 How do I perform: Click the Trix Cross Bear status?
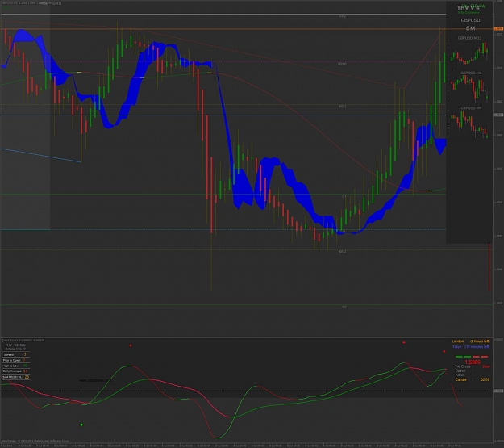click(x=473, y=366)
